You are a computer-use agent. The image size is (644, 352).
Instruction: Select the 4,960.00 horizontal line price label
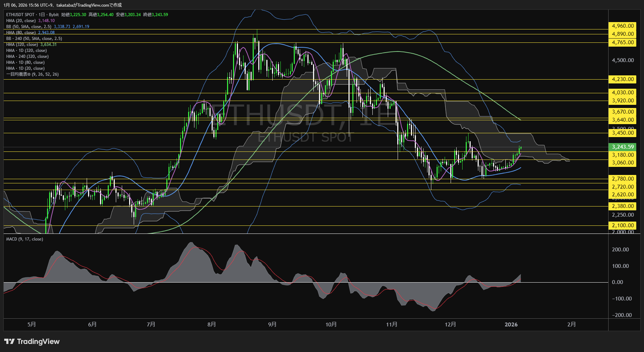pyautogui.click(x=623, y=26)
